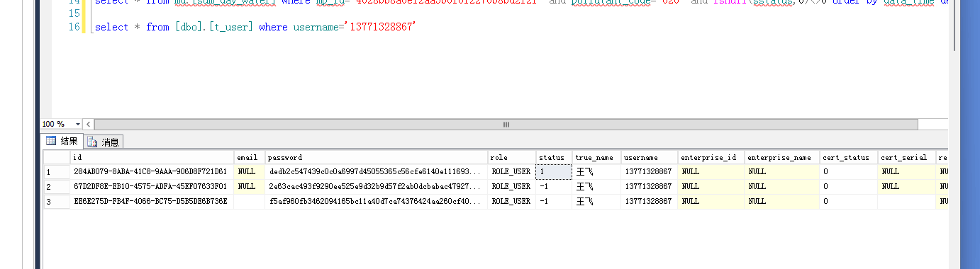
Task: Select row header number 2
Action: tap(57, 186)
